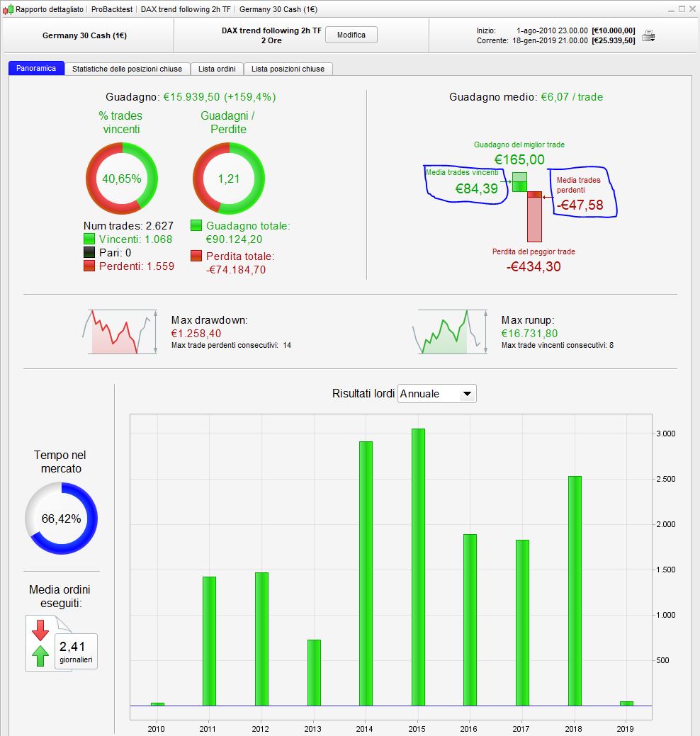Click the Modifica button
The width and height of the screenshot is (700, 736).
[351, 35]
